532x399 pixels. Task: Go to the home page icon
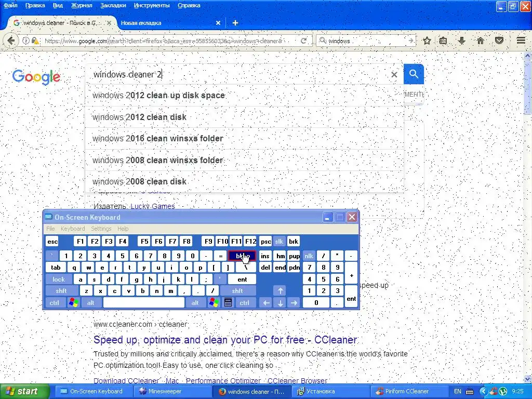pyautogui.click(x=481, y=41)
